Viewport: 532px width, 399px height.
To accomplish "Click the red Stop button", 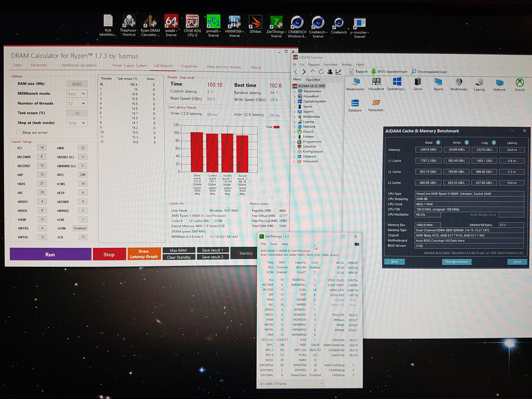I will click(x=109, y=254).
